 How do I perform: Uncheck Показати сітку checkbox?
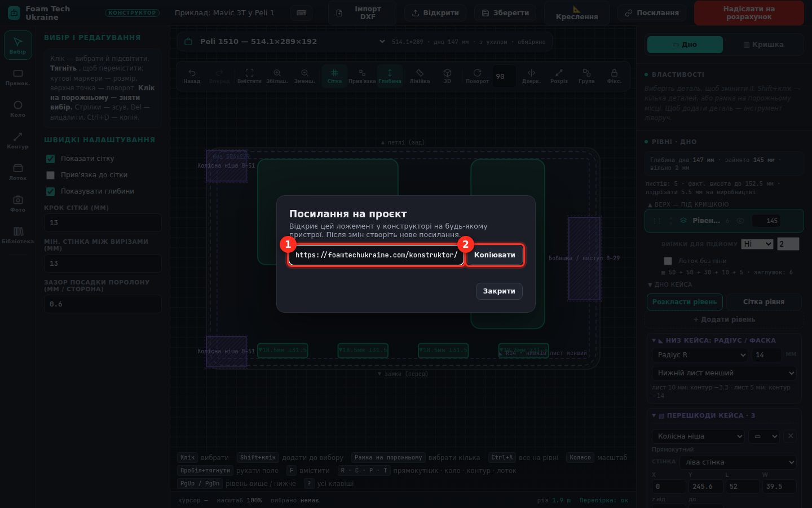click(x=50, y=159)
